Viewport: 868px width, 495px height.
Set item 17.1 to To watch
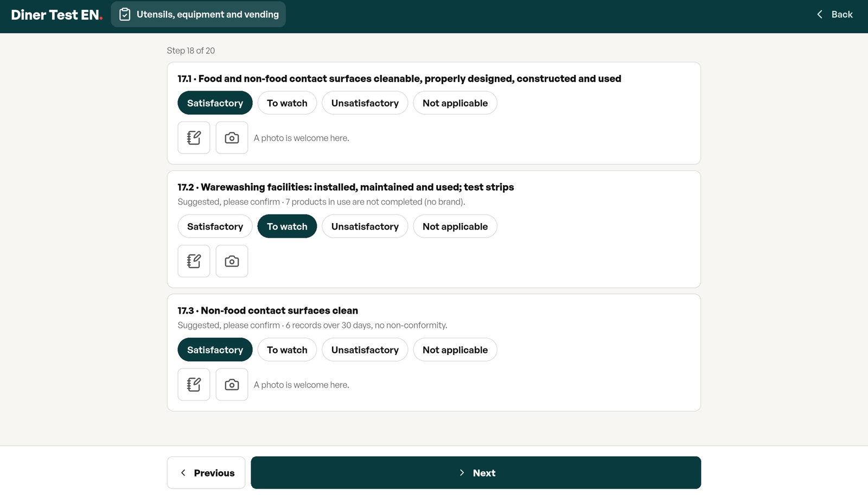287,103
